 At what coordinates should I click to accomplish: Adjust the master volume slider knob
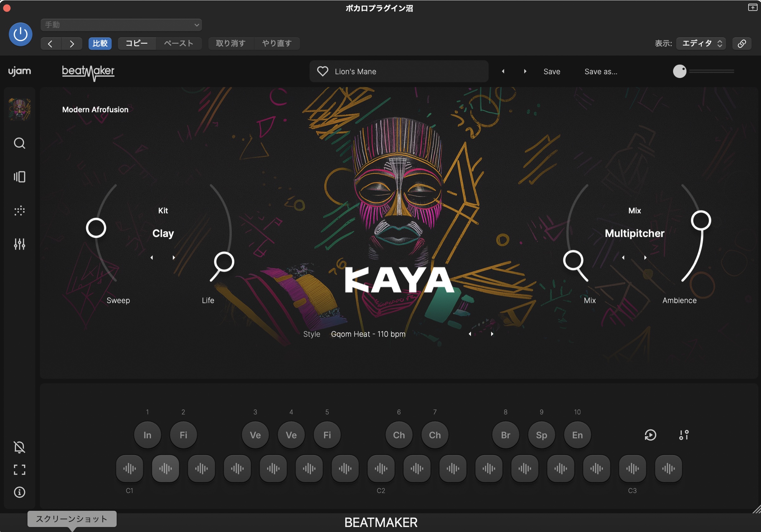[680, 71]
